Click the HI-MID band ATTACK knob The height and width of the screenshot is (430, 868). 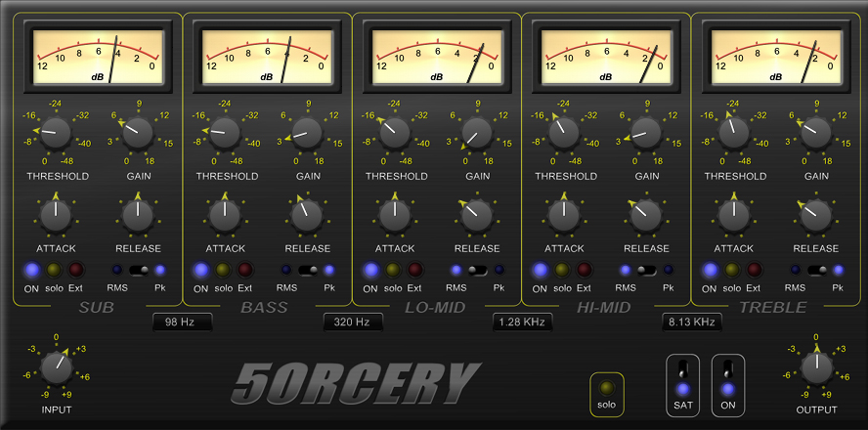pos(564,216)
